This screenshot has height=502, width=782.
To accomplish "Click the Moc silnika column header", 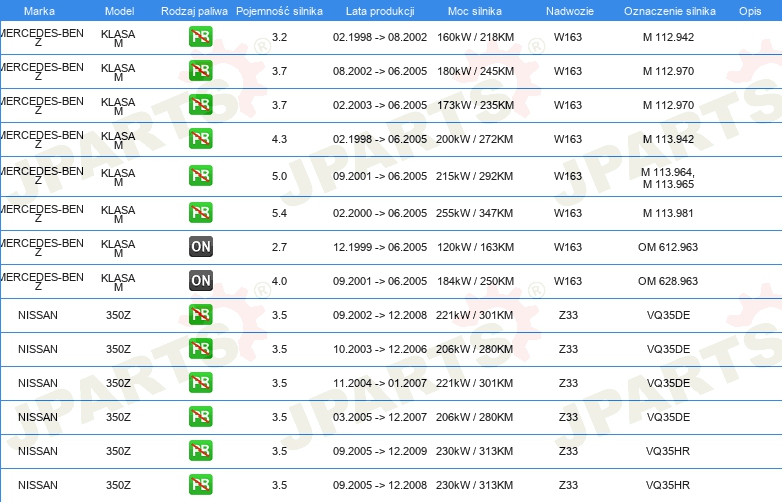I will [x=475, y=11].
